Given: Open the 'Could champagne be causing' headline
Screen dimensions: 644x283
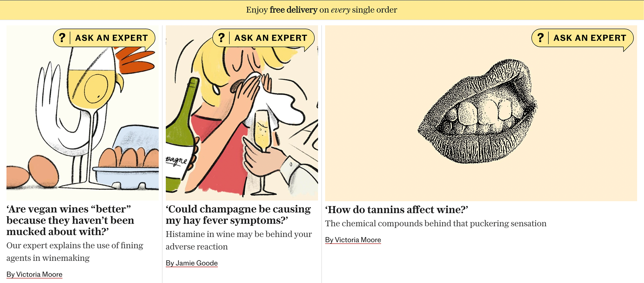Looking at the screenshot, I should [238, 215].
